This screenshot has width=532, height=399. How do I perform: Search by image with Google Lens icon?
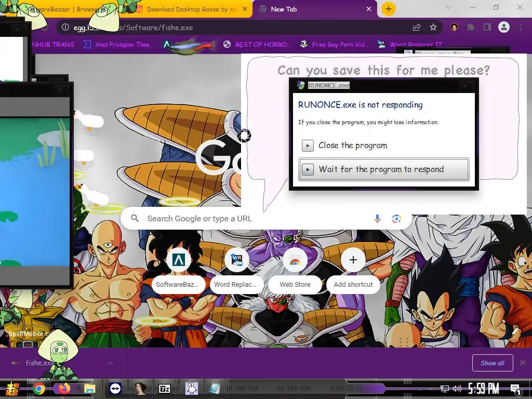pos(396,219)
